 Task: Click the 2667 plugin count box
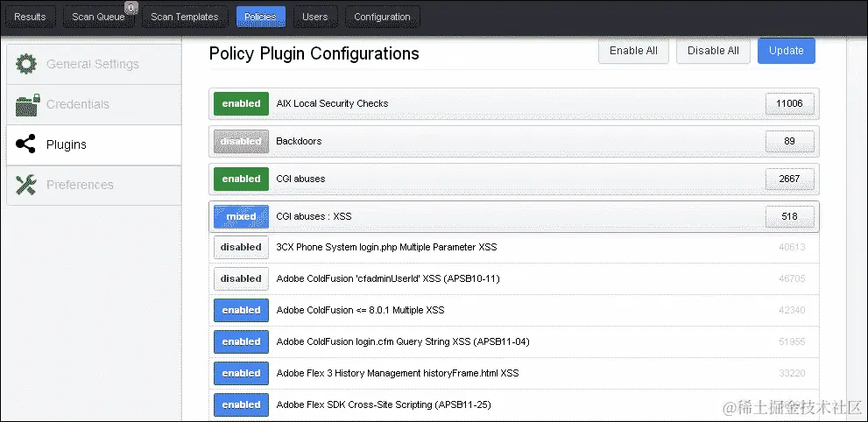click(789, 179)
